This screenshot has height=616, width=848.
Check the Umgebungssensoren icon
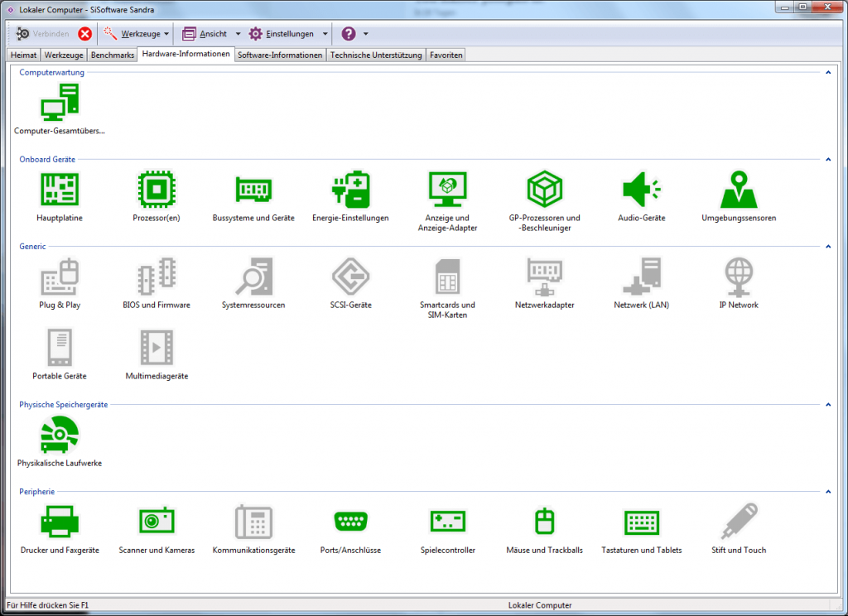coord(738,190)
